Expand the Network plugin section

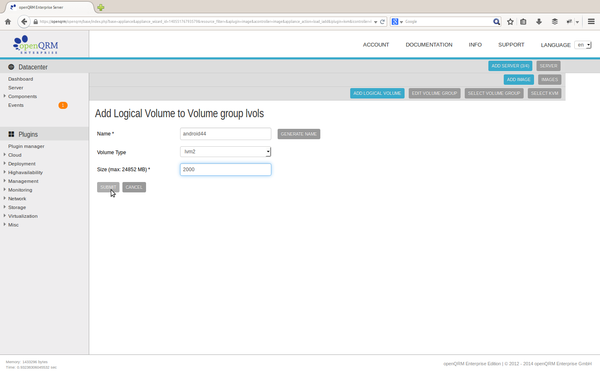pos(5,198)
